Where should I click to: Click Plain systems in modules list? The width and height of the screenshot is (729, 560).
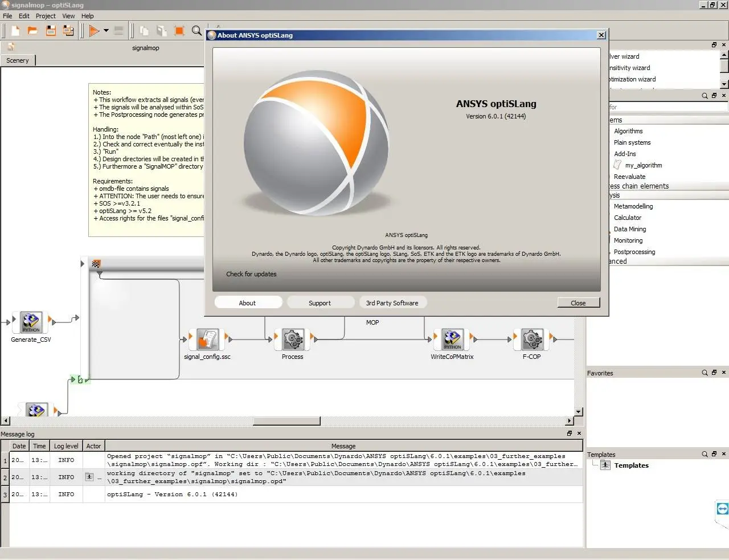(x=632, y=142)
